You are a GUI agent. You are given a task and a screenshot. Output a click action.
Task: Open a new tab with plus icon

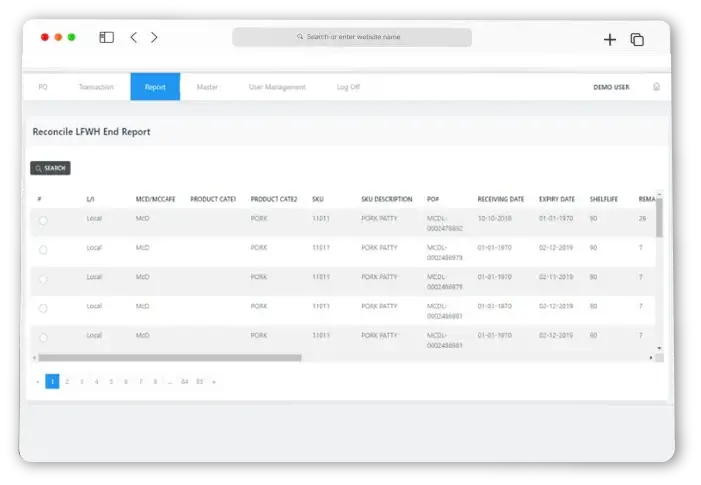[609, 39]
